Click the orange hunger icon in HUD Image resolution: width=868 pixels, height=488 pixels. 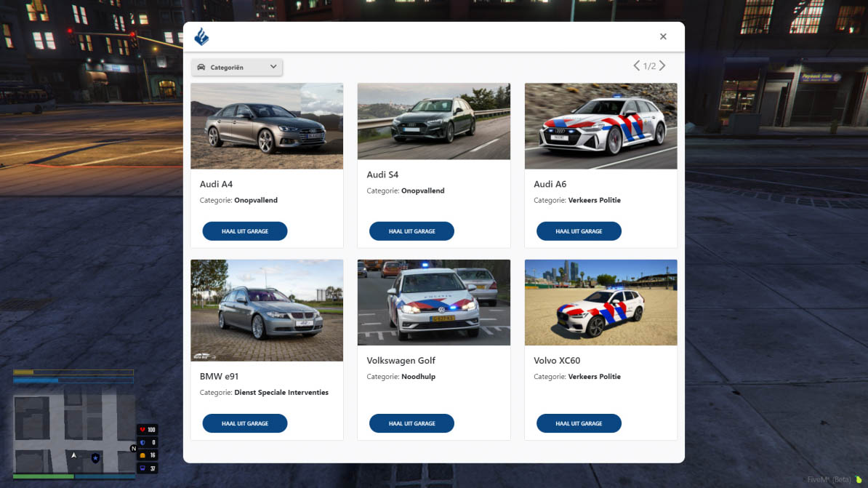pos(142,455)
